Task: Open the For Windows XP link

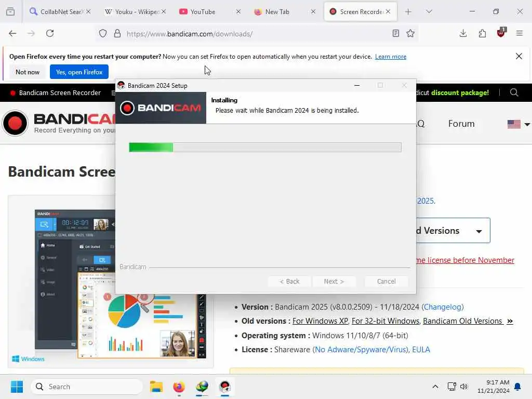Action: click(320, 321)
